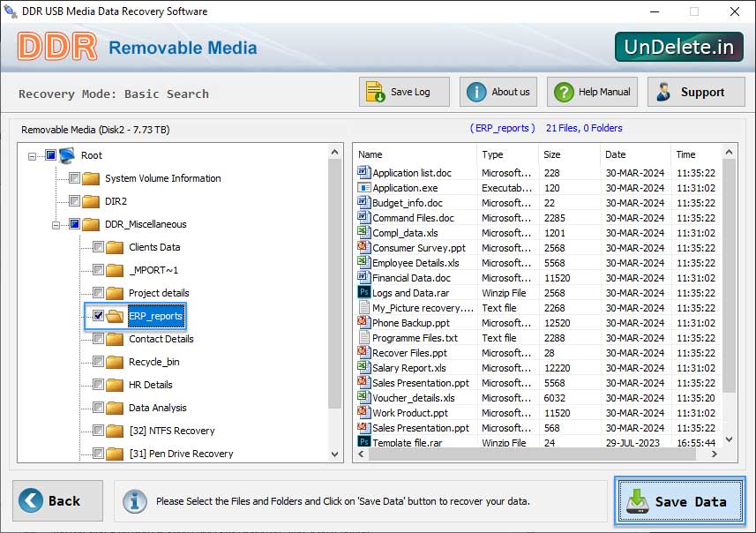Click the Save Log notepad icon
The height and width of the screenshot is (533, 756).
click(375, 92)
